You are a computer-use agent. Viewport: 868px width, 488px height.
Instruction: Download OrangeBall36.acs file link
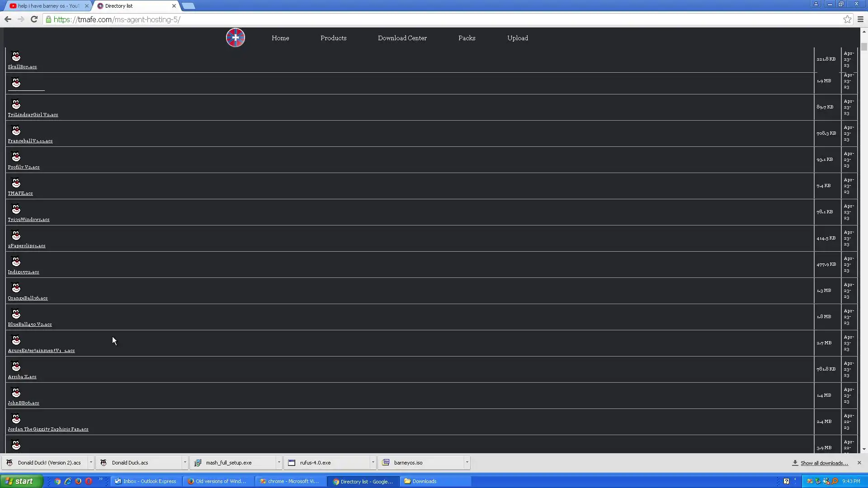(x=28, y=298)
